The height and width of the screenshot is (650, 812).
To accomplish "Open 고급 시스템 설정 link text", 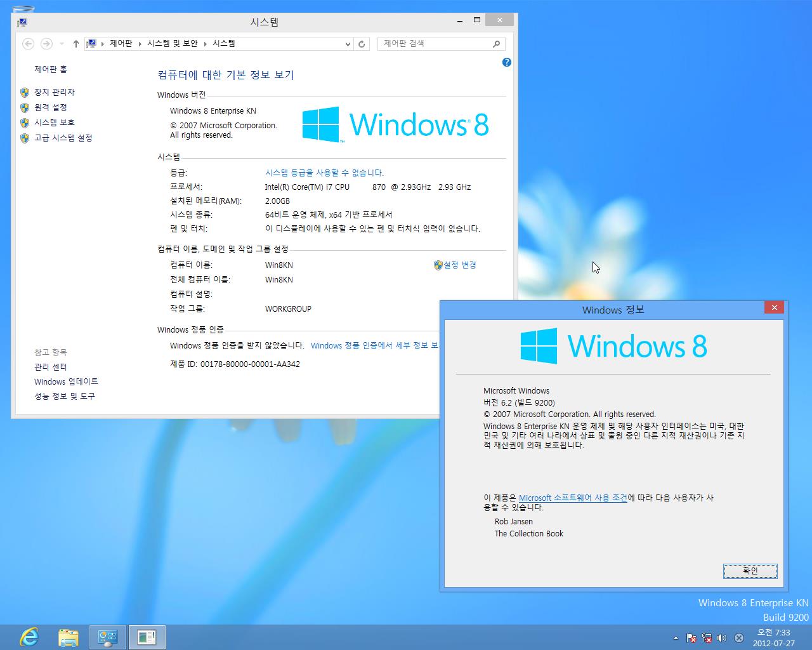I will tap(63, 138).
